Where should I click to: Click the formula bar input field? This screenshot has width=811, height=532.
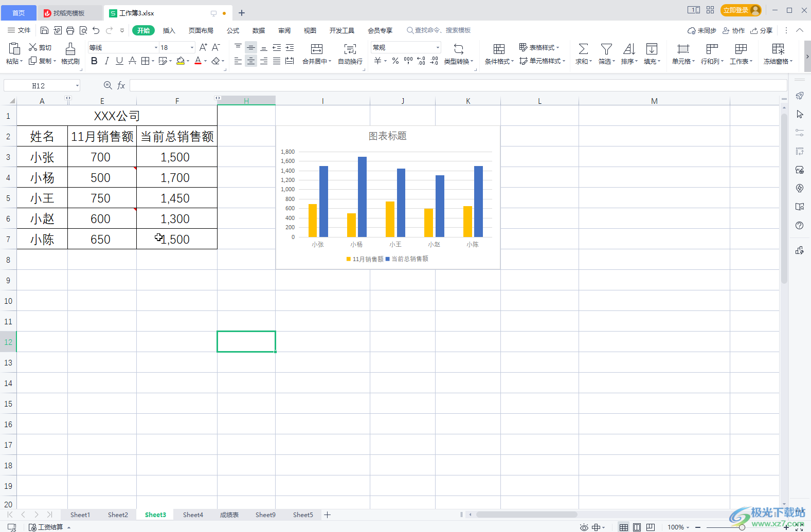pos(458,85)
